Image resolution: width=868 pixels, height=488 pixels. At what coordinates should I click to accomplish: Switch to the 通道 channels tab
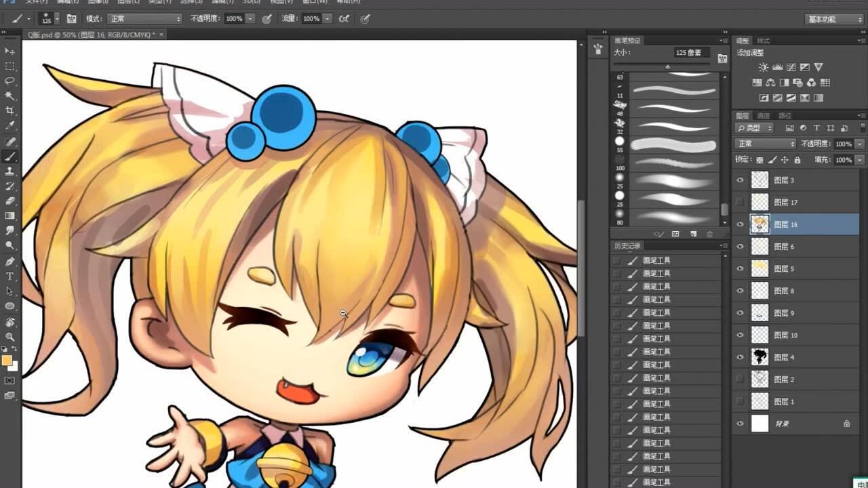(764, 116)
